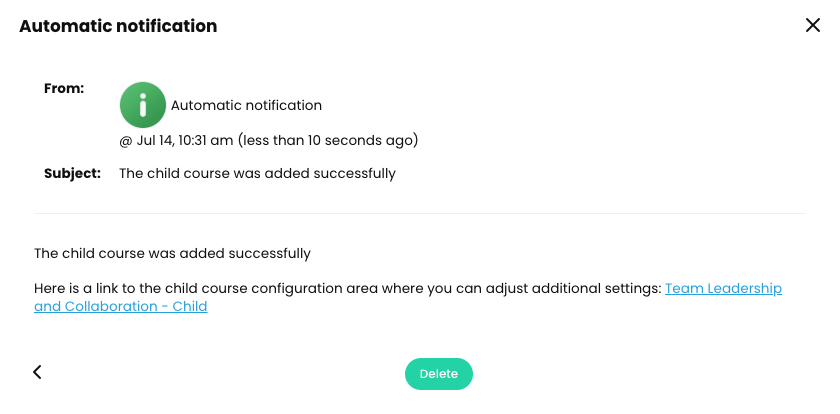840x414 pixels.
Task: Click the first body paragraph below the divider
Action: (172, 254)
